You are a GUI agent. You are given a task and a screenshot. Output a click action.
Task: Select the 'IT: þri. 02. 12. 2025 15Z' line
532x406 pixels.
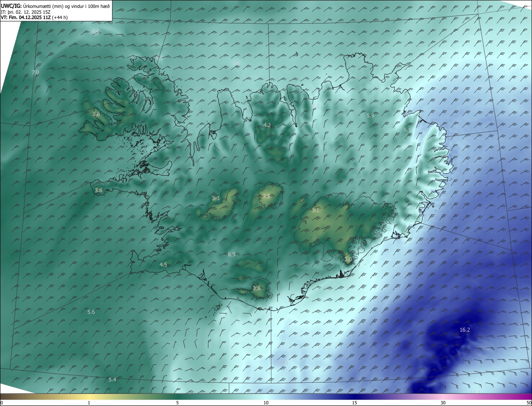tap(26, 12)
